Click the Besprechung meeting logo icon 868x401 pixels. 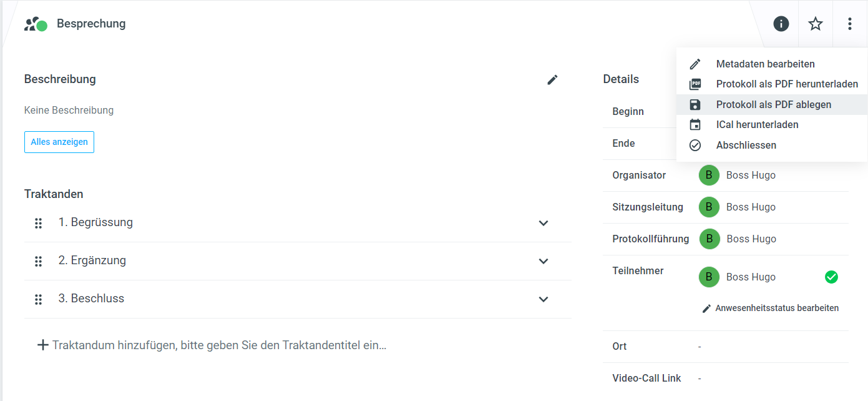coord(36,24)
